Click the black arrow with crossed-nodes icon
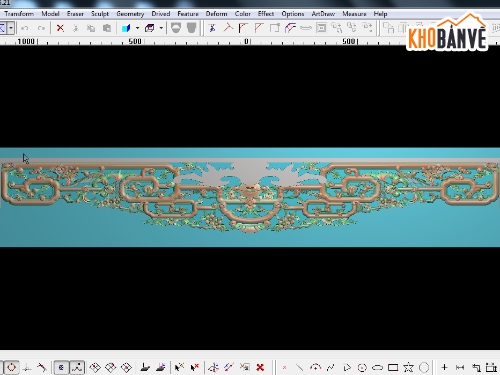 tap(179, 367)
